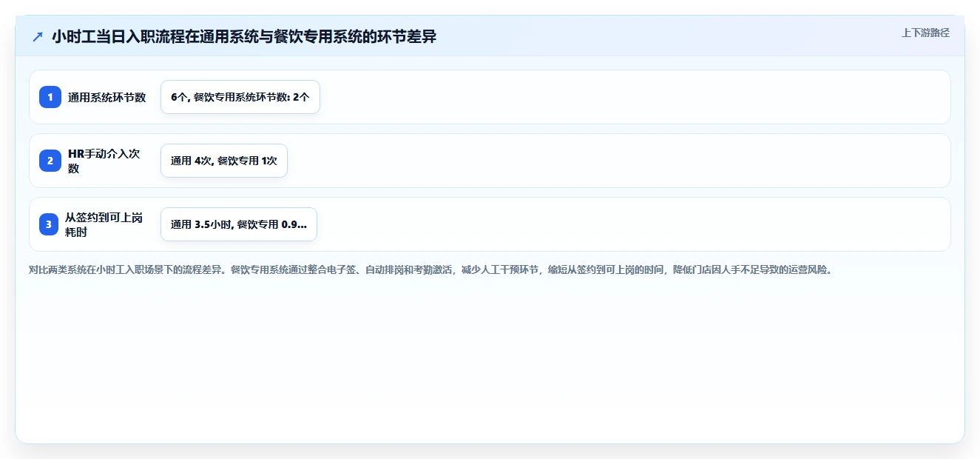Click step number 2 badge

(x=50, y=161)
